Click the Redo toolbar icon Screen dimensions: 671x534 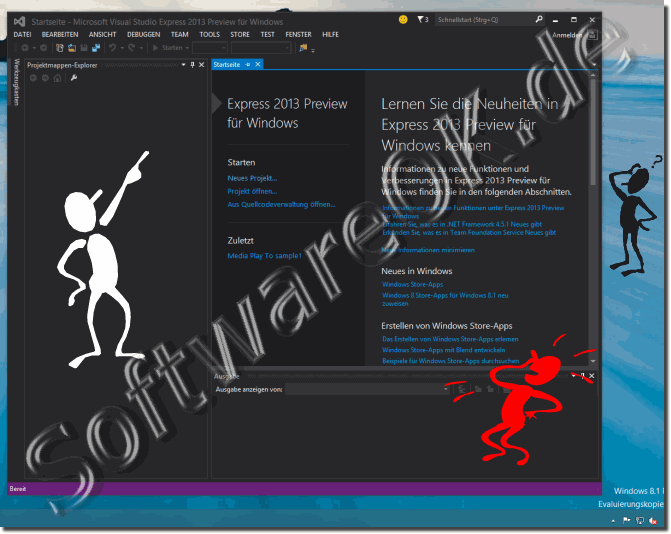132,48
